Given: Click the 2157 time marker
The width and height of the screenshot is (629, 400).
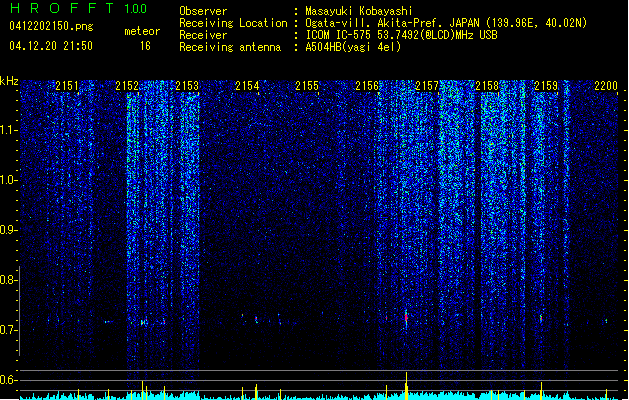Looking at the screenshot, I should click(427, 85).
